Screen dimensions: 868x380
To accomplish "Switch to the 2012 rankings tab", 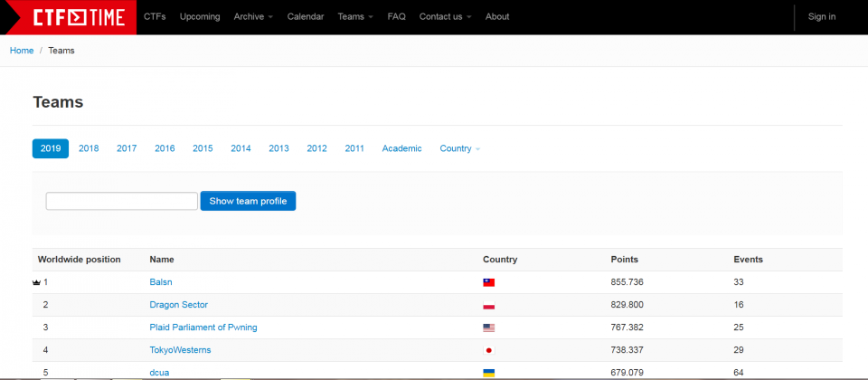I will (x=316, y=148).
